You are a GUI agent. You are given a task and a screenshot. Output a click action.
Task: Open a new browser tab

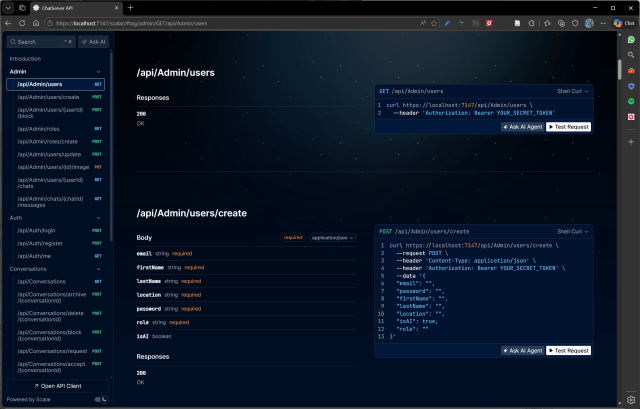point(130,8)
